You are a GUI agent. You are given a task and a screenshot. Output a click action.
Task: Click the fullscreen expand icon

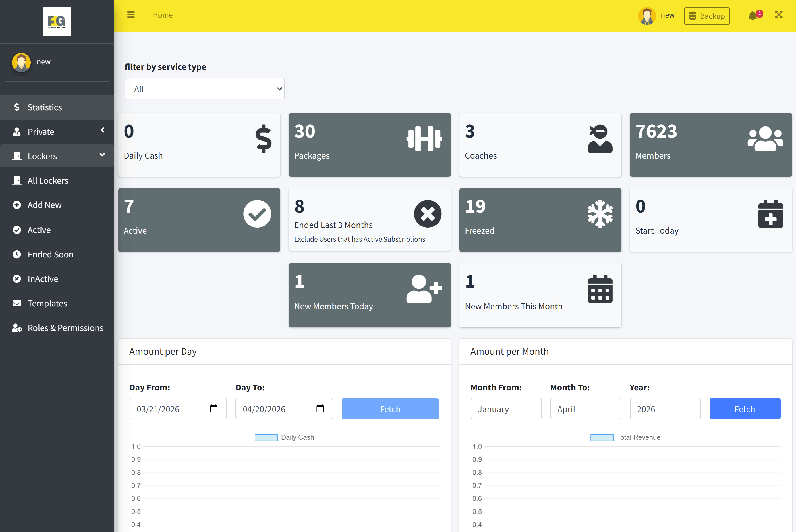pos(779,14)
